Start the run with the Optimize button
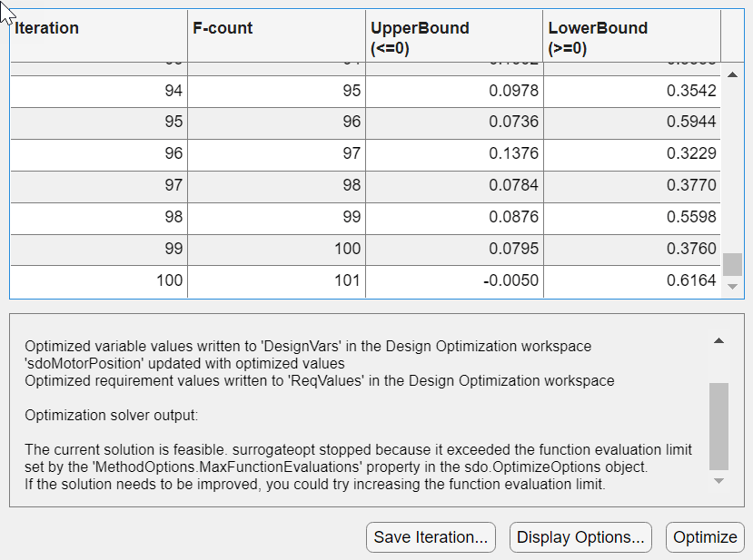This screenshot has width=753, height=560. coord(705,537)
